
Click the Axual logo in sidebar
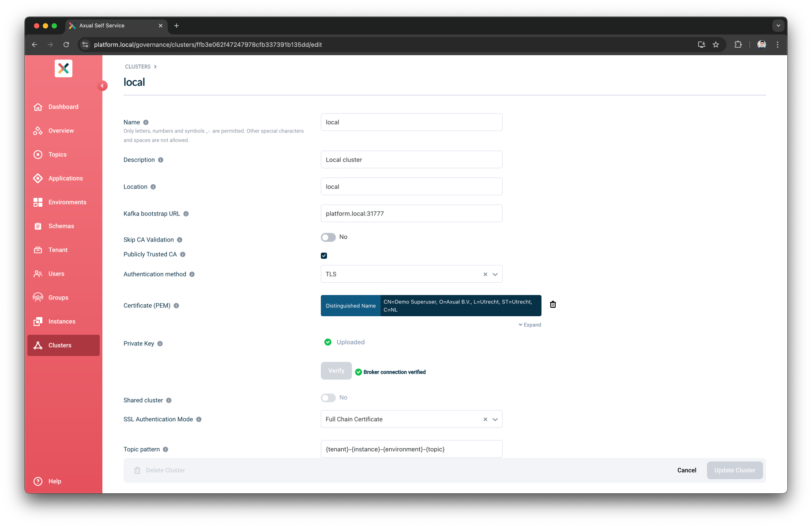(64, 68)
